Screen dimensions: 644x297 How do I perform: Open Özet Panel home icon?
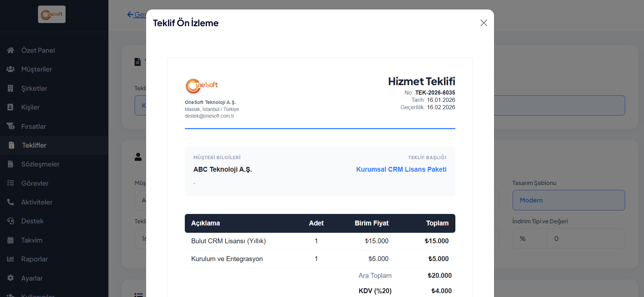coord(10,50)
